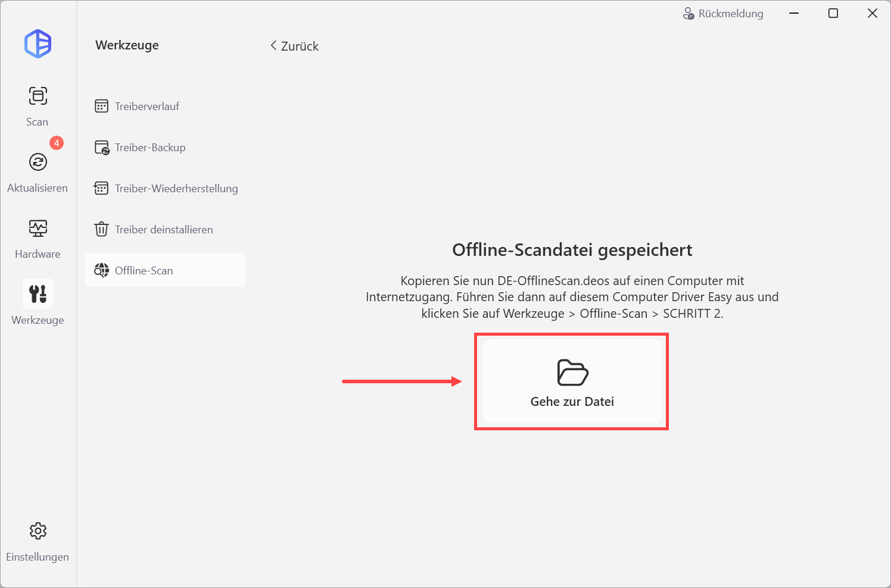891x588 pixels.
Task: Open the Hardware monitor icon
Action: tap(38, 228)
